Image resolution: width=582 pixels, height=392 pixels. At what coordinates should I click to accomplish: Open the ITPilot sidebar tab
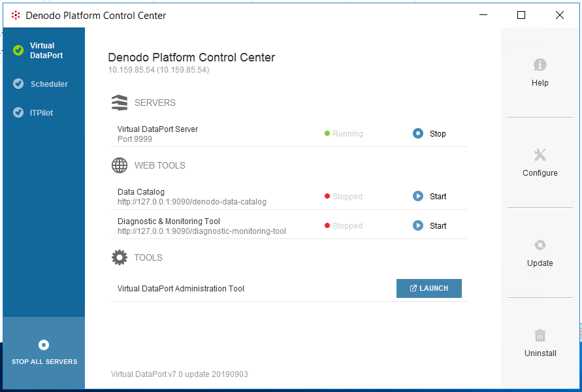[x=44, y=112]
